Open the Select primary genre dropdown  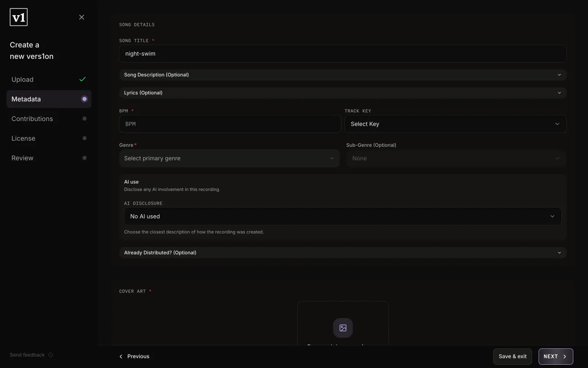pos(229,158)
